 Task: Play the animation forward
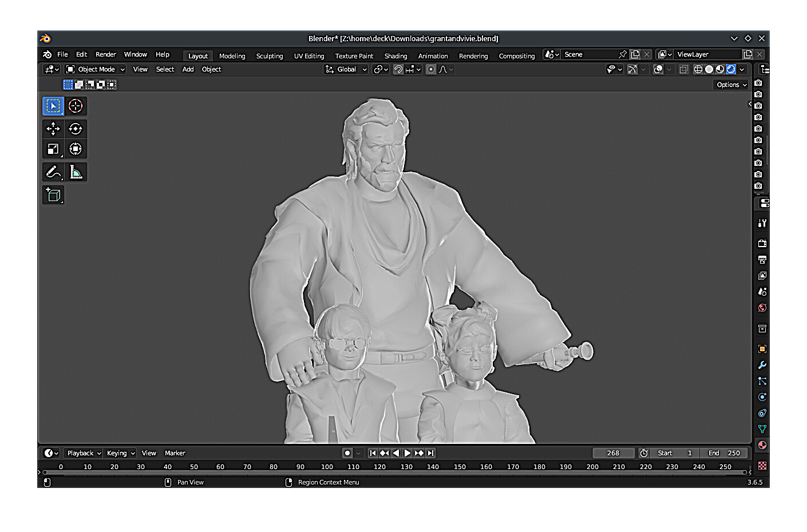408,453
